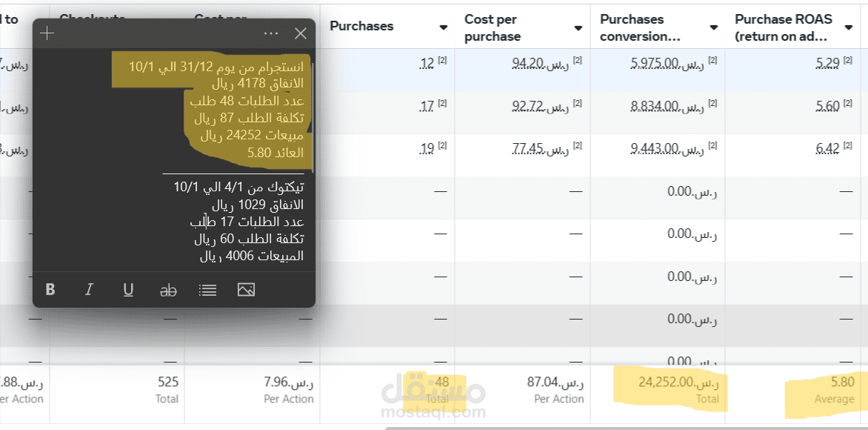This screenshot has height=430, width=868.
Task: Open the Purchase ROAS column dropdown arrow
Action: (849, 28)
